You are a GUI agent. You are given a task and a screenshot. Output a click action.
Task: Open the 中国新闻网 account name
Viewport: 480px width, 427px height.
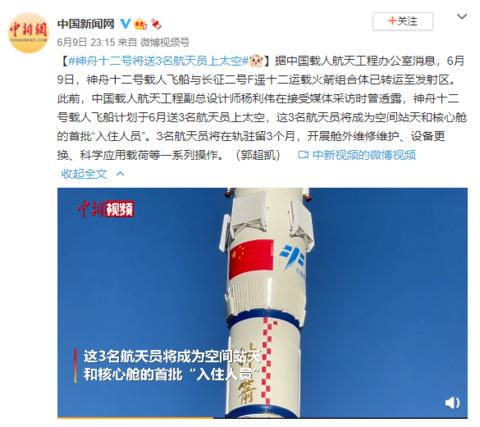(86, 24)
